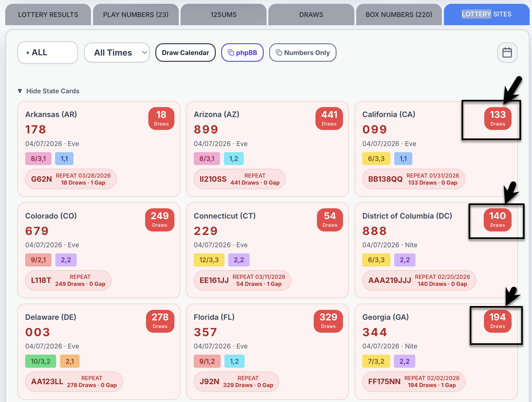532x402 pixels.
Task: Click the pink 8/3,1 tag on Arkansas
Action: click(x=38, y=159)
